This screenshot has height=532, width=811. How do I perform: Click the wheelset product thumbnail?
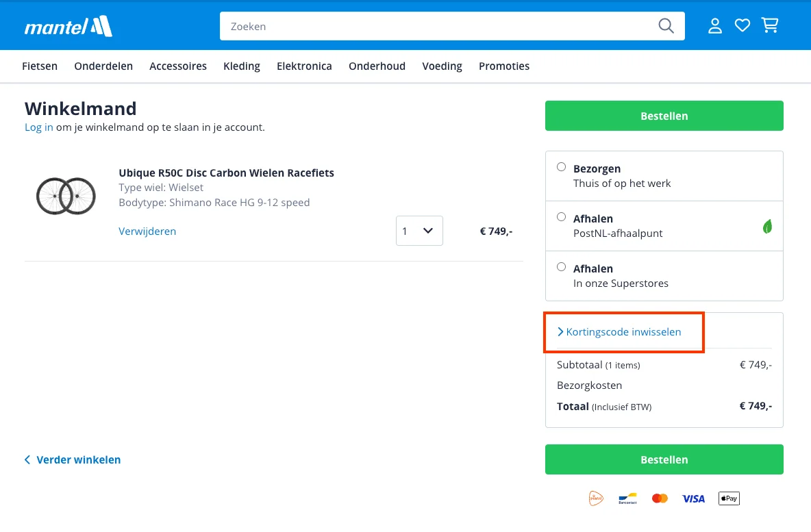[66, 196]
